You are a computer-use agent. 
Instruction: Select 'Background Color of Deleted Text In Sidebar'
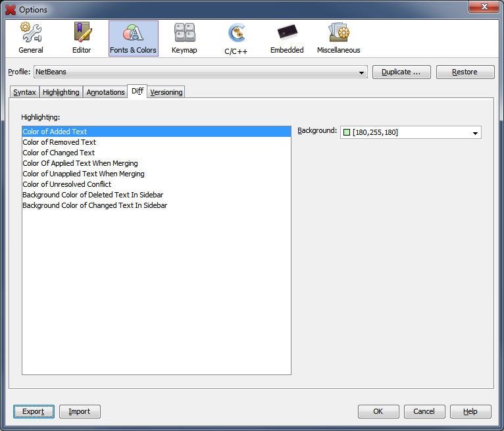157,195
